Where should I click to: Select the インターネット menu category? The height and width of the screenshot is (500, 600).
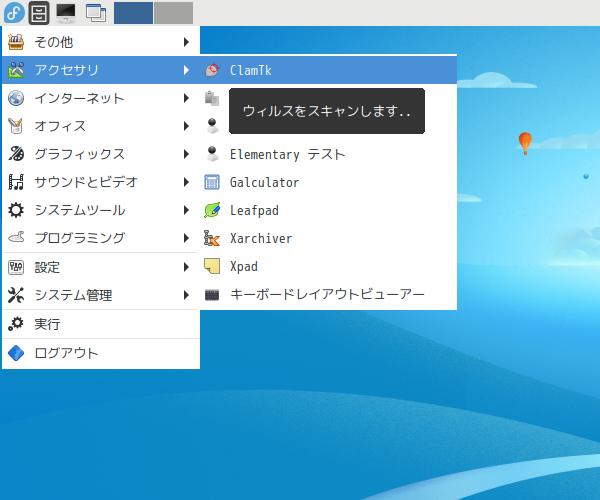[x=101, y=98]
